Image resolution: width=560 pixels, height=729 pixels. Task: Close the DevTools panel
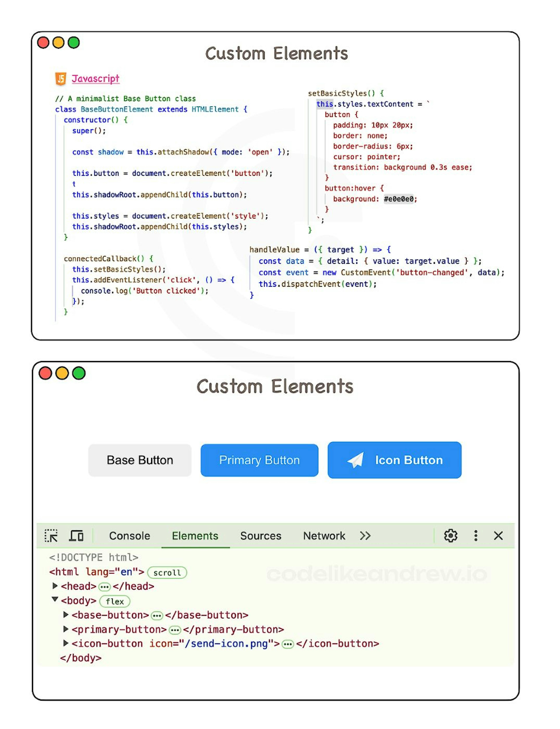pyautogui.click(x=498, y=536)
